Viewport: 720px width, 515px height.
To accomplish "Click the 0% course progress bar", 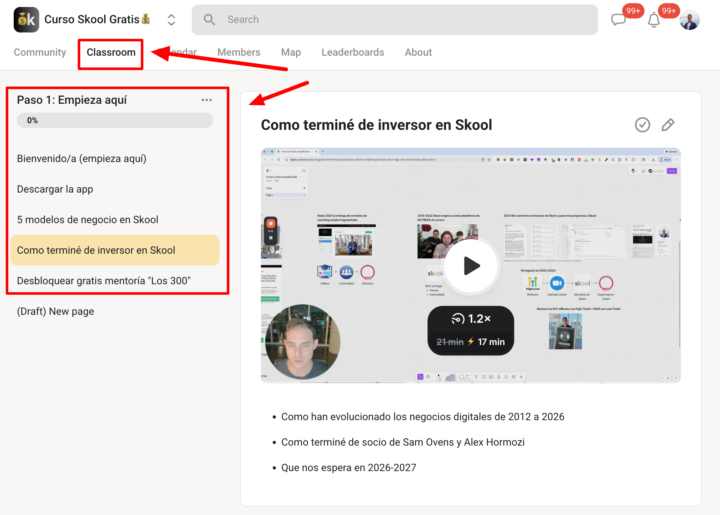I will pos(115,120).
